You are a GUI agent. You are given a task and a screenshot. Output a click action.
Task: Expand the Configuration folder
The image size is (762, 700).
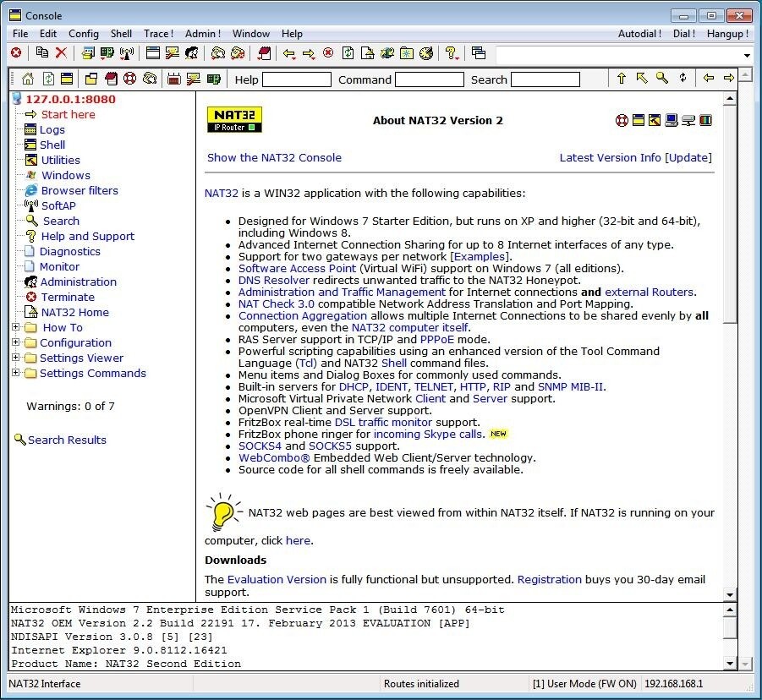click(15, 342)
